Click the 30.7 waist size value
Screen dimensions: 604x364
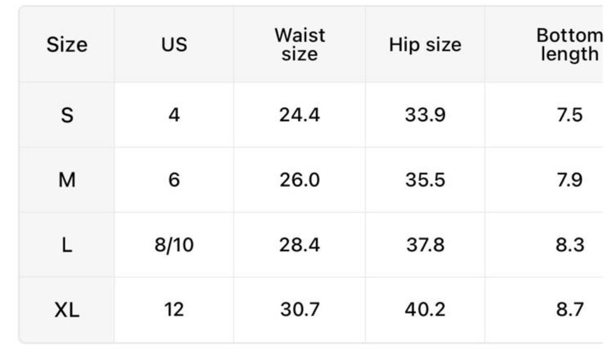click(300, 310)
